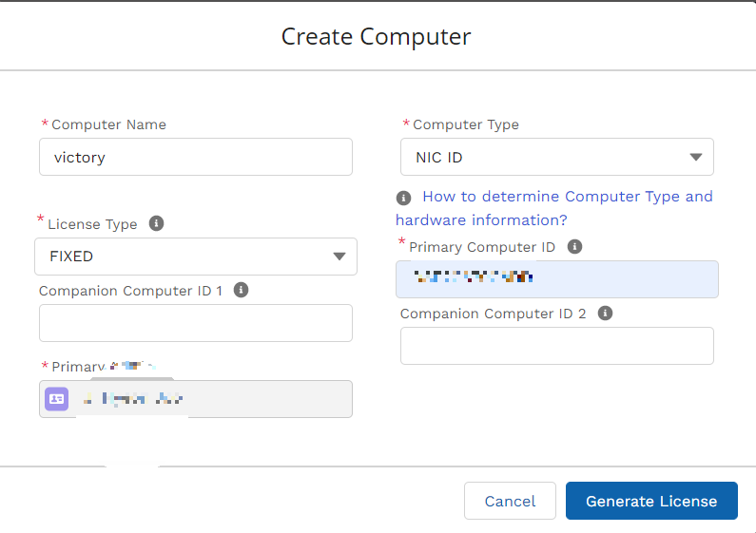Click info icon beside the hardware information link
This screenshot has width=756, height=533.
403,198
